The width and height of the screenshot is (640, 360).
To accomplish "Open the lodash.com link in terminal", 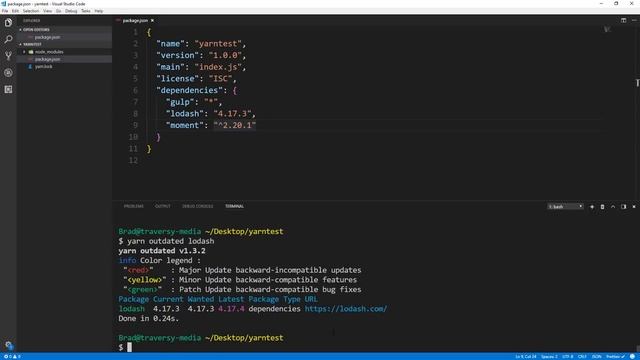I will click(x=346, y=309).
